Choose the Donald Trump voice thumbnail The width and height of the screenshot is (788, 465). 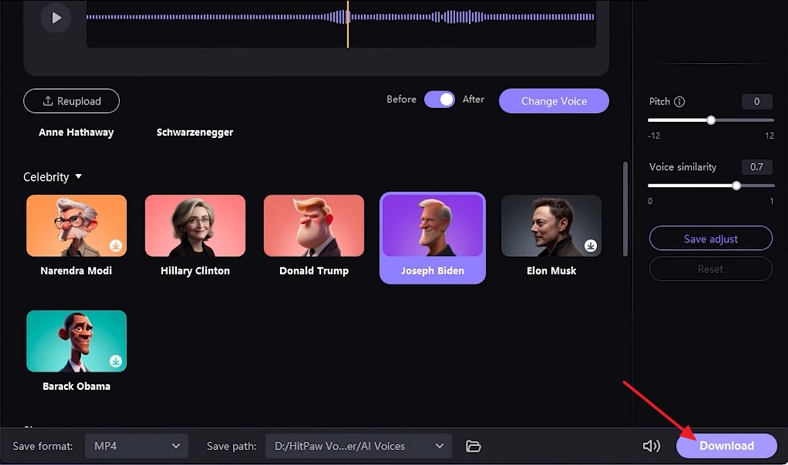[x=314, y=226]
